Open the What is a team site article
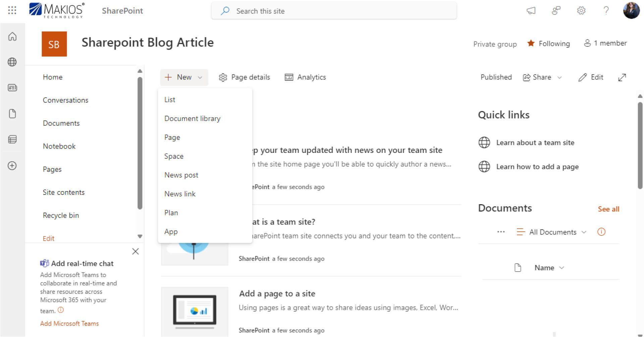The height and width of the screenshot is (337, 644). [x=284, y=222]
